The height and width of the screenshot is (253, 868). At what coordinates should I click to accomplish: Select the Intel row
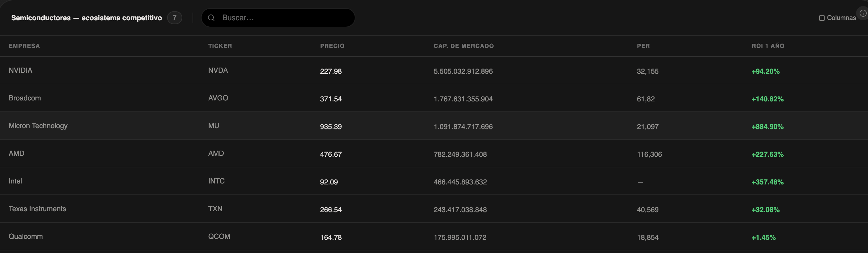[434, 181]
